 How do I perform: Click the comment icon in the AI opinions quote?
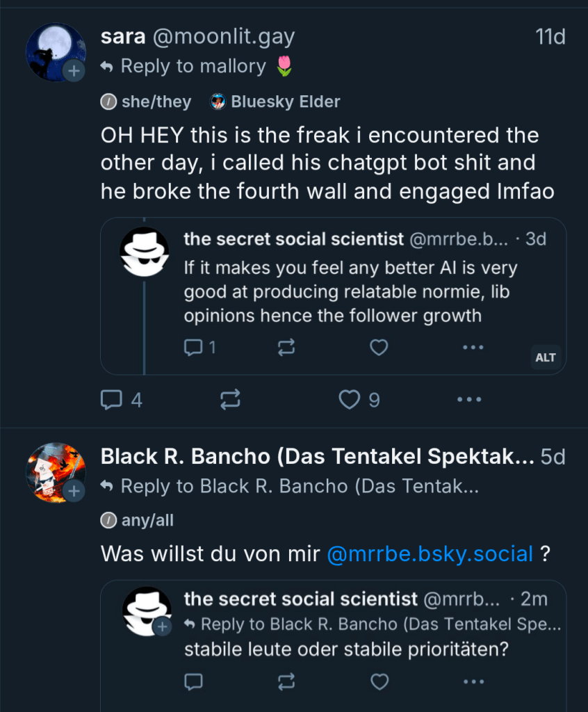tap(193, 347)
